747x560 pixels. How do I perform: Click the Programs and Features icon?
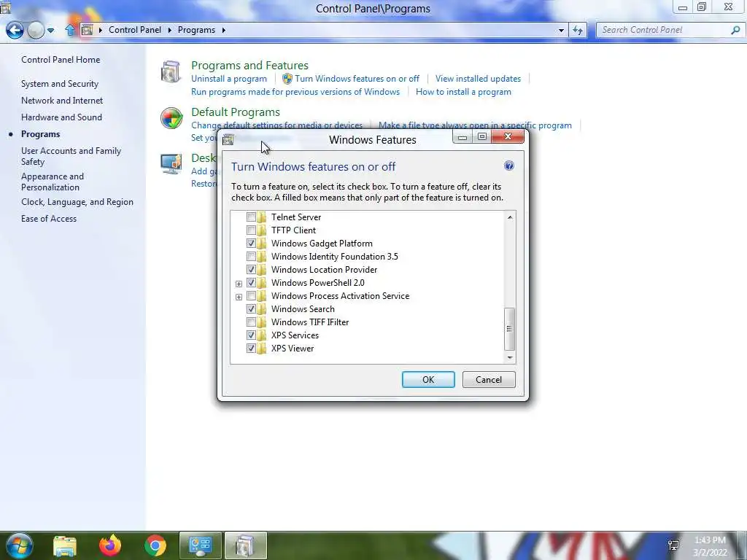[171, 71]
